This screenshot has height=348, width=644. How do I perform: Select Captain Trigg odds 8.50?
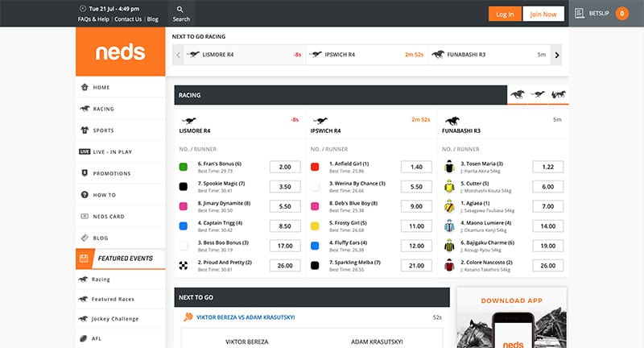[x=285, y=226]
